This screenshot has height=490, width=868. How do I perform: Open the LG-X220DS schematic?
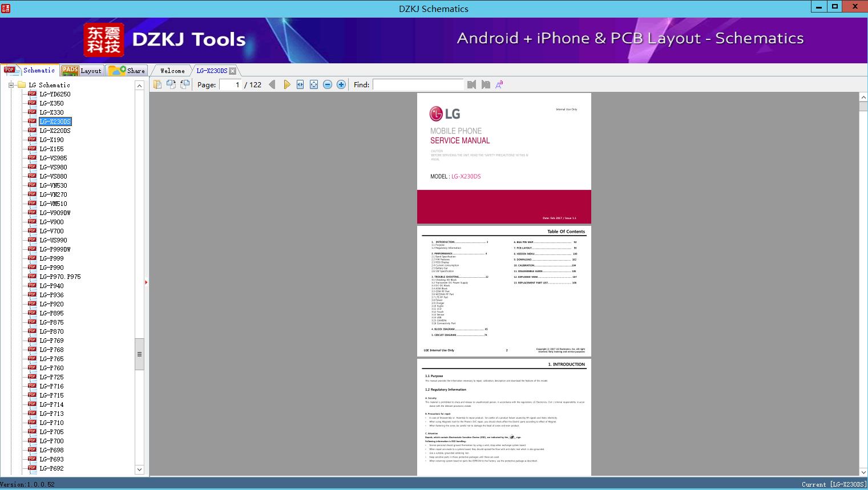(x=55, y=131)
